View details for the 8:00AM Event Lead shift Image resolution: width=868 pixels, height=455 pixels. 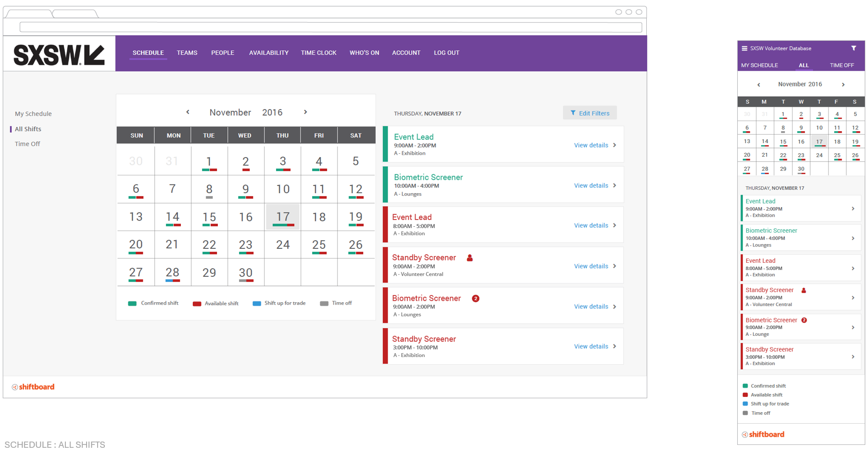coord(595,225)
